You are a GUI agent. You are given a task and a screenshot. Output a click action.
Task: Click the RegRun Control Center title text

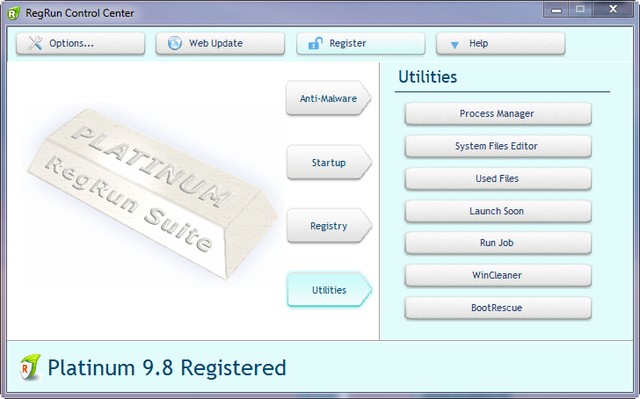point(80,13)
